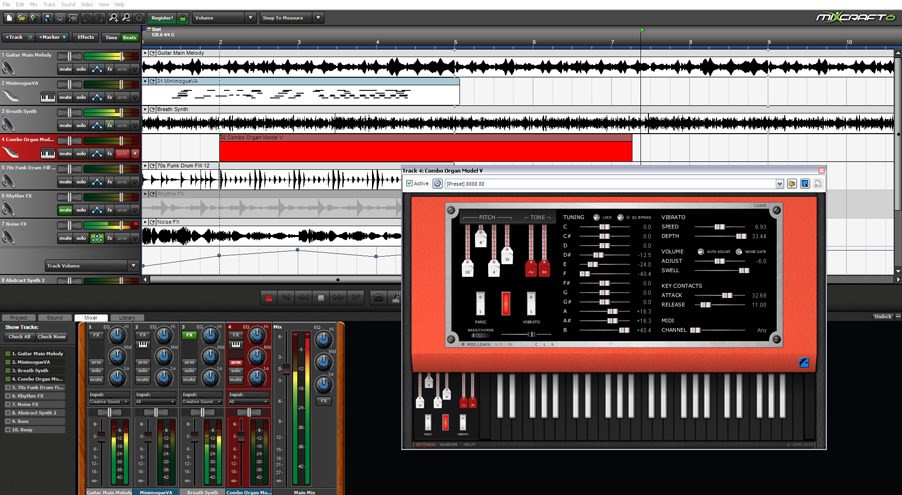Image resolution: width=902 pixels, height=495 pixels.
Task: Toggle the Tuning Lock radio button
Action: click(x=597, y=218)
